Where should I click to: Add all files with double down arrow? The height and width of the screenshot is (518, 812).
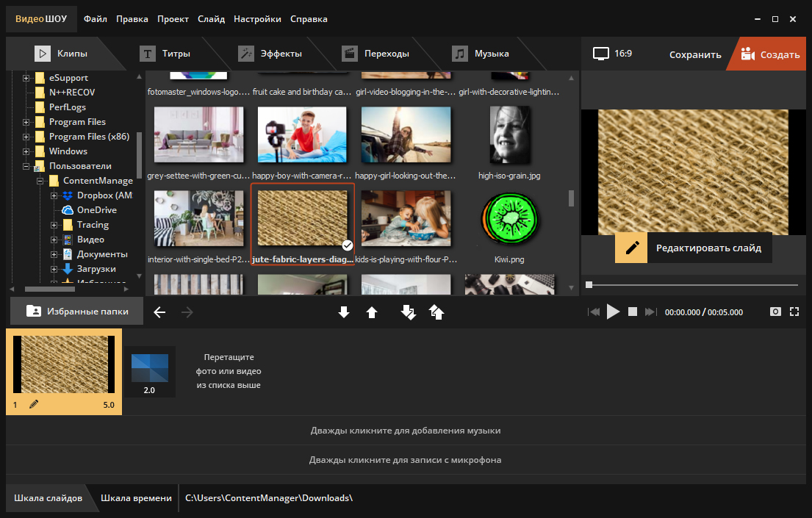(x=408, y=312)
